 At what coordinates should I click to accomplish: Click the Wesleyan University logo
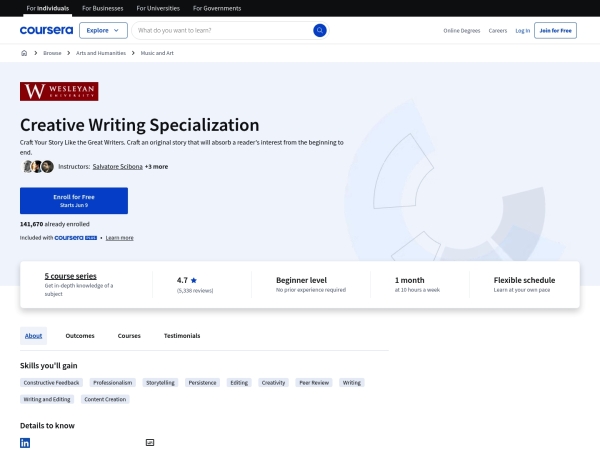pyautogui.click(x=59, y=91)
